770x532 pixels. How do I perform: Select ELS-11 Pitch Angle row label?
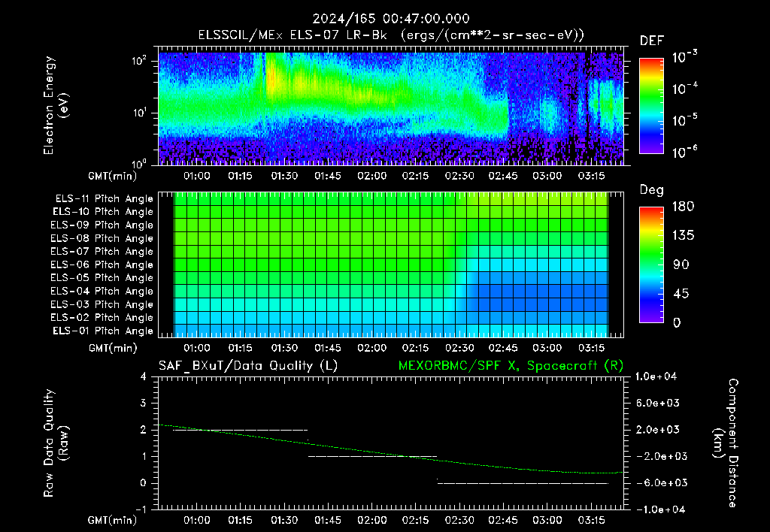click(x=104, y=199)
